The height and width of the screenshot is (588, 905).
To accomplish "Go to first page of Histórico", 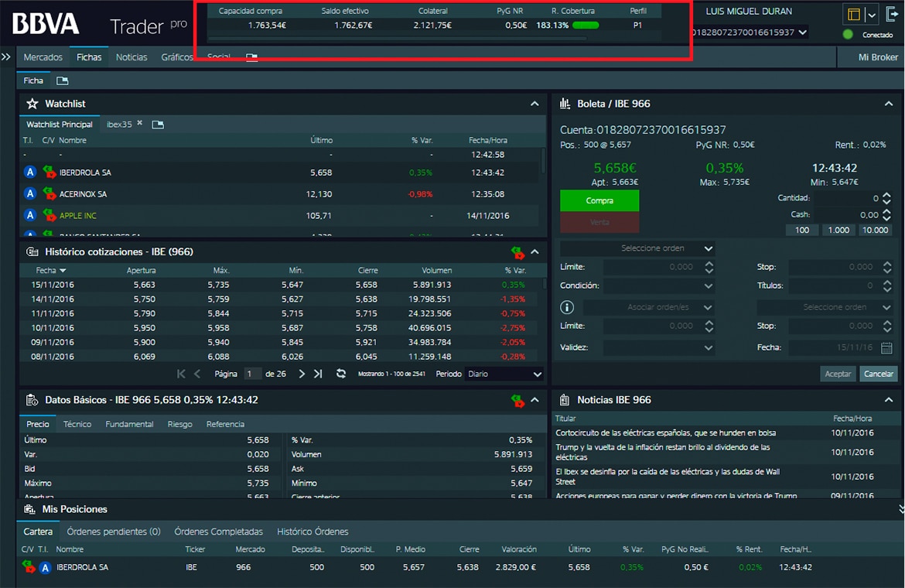I will point(181,374).
